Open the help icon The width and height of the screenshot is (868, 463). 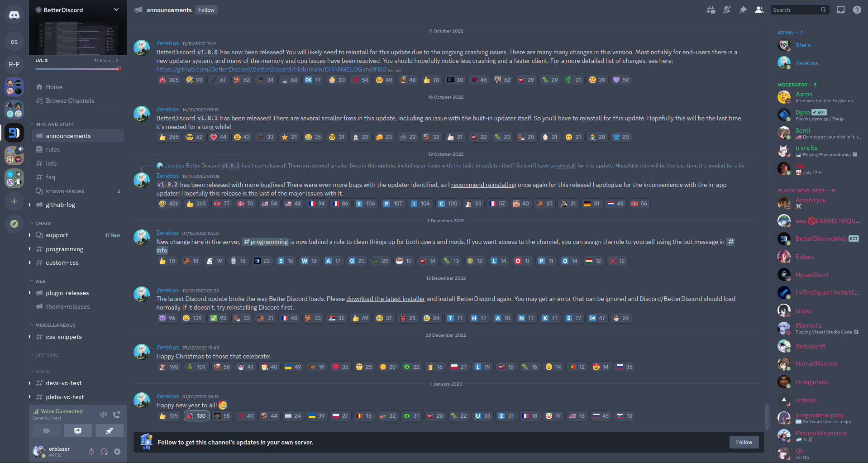(x=857, y=10)
